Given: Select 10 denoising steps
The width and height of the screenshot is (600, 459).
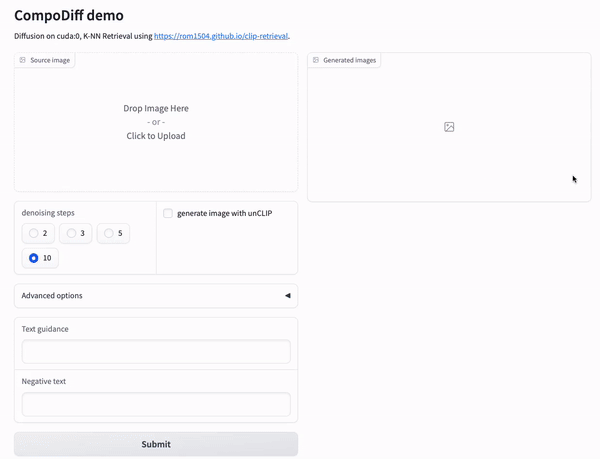Looking at the screenshot, I should click(40, 258).
